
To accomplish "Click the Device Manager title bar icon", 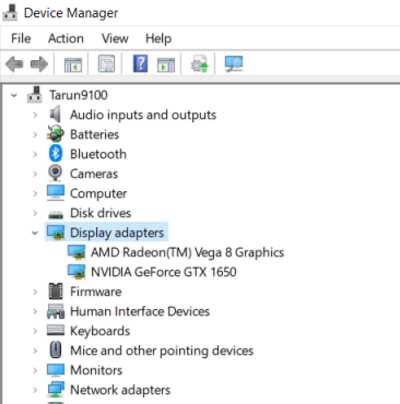I will [10, 13].
